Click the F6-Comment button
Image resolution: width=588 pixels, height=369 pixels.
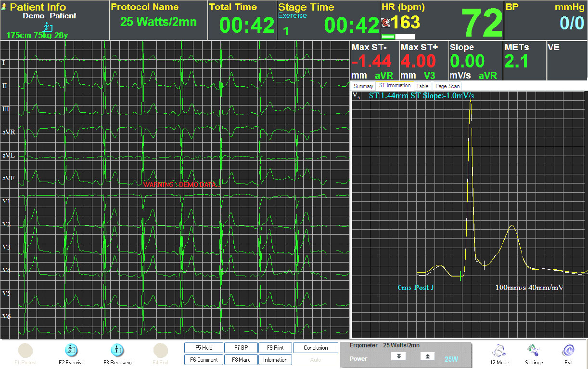click(x=204, y=360)
